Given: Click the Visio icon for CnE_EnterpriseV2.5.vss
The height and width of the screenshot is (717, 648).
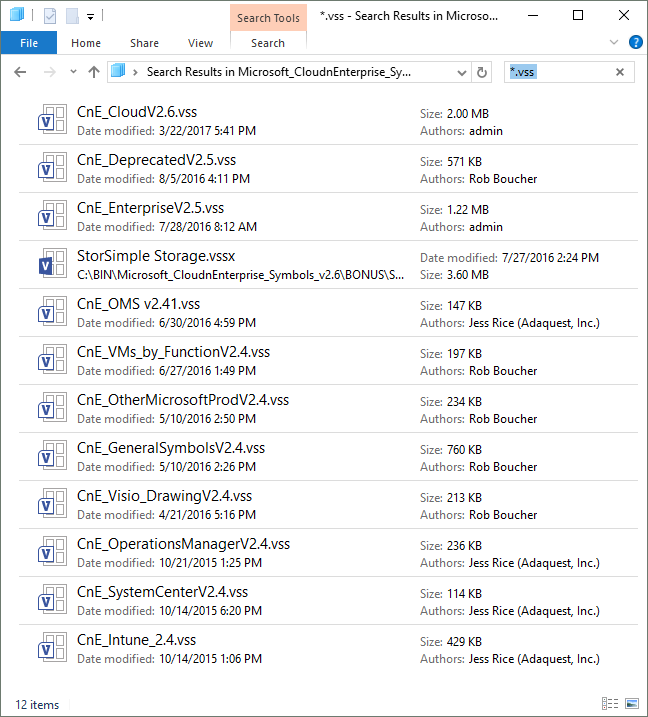Looking at the screenshot, I should click(52, 216).
